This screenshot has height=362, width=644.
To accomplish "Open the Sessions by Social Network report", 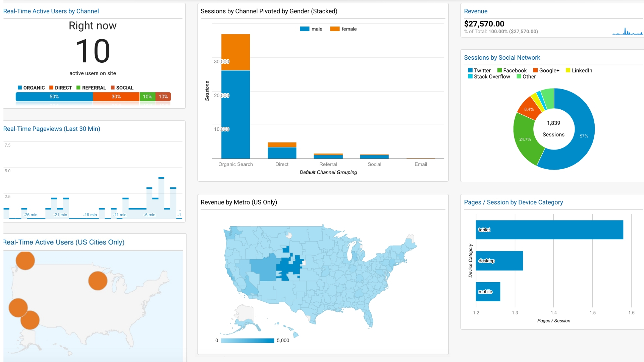I will pyautogui.click(x=502, y=57).
